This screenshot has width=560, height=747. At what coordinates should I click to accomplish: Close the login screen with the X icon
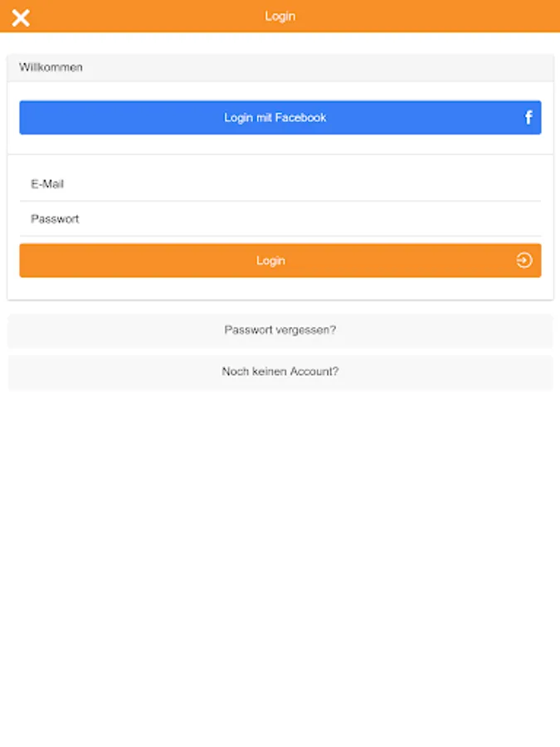click(21, 17)
